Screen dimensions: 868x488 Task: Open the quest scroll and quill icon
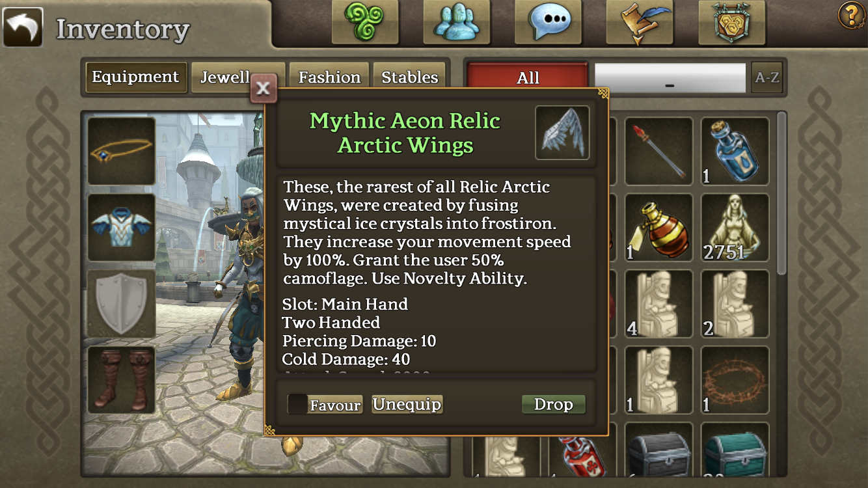click(x=639, y=22)
